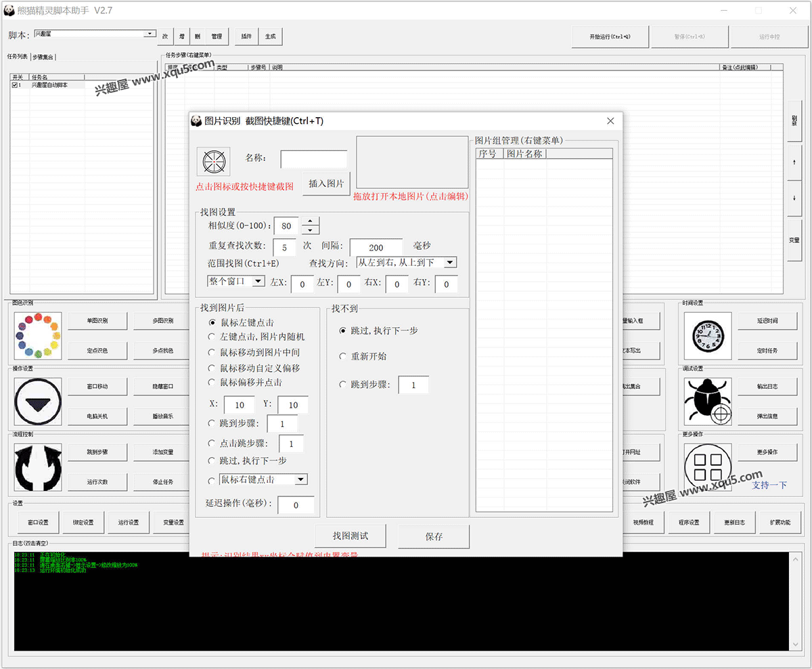This screenshot has height=669, width=812.
Task: Click the 变量 side button
Action: point(794,240)
